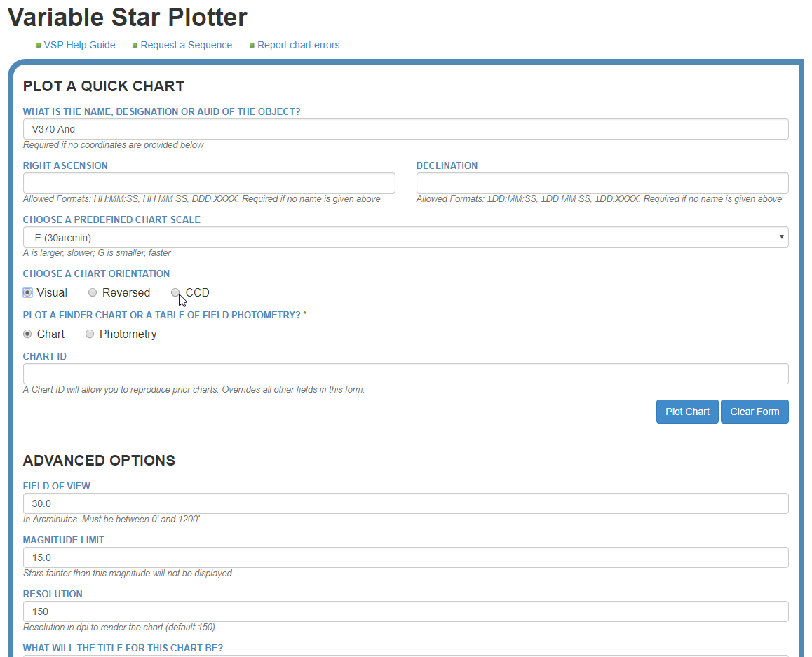Click the green bullet beside Request a Sequence
Viewport: 812px width, 657px height.
click(135, 46)
